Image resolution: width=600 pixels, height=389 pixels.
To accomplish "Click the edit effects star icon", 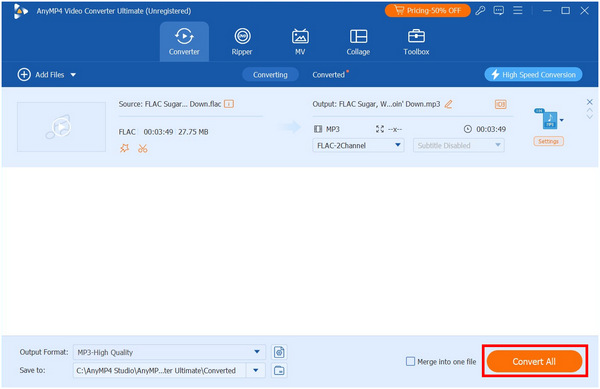I will (124, 148).
